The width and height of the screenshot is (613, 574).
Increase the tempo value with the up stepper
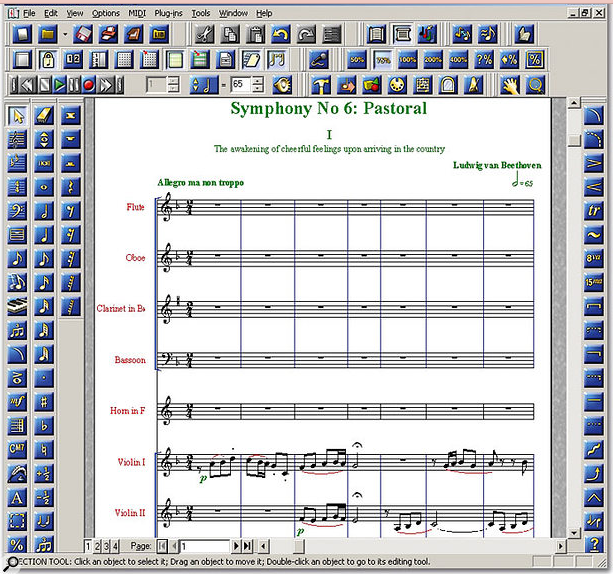258,80
